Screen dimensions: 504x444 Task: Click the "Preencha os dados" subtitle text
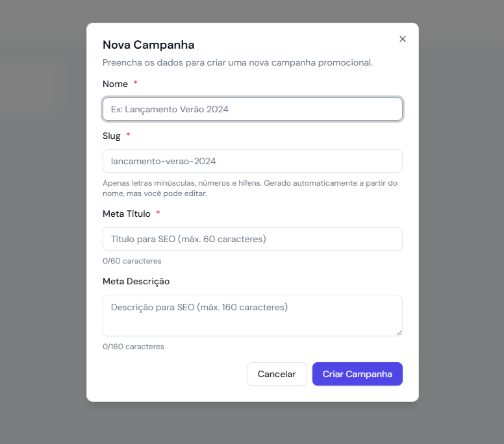(x=237, y=63)
